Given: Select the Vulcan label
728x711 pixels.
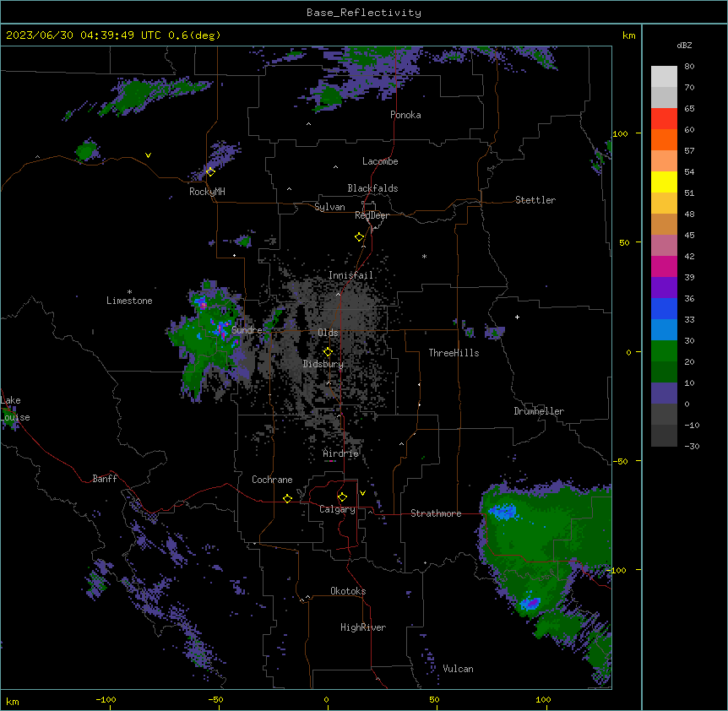Looking at the screenshot, I should click(458, 669).
